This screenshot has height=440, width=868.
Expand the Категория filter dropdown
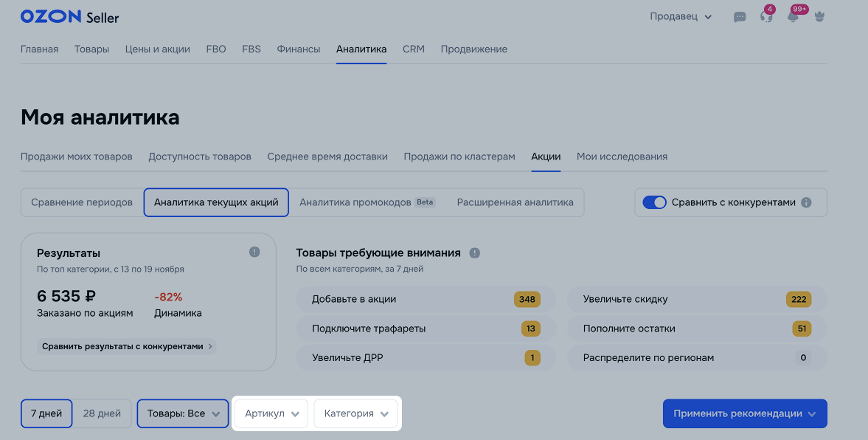click(x=355, y=413)
